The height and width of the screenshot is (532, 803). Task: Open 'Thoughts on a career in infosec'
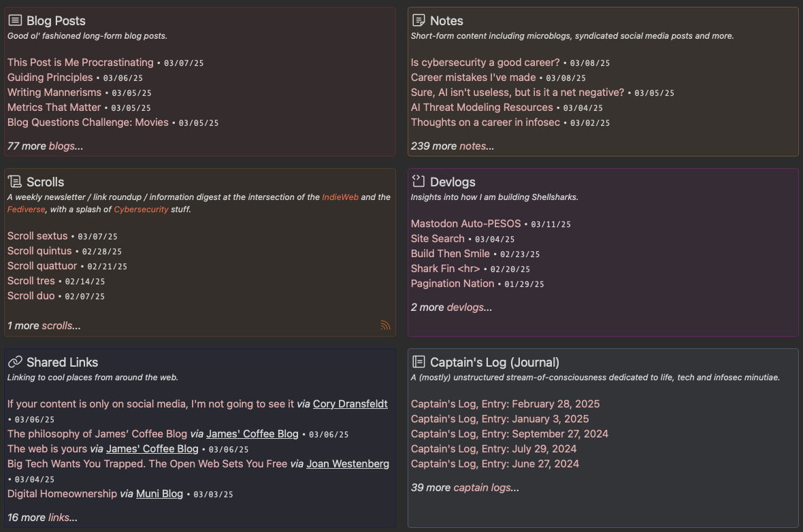click(485, 122)
